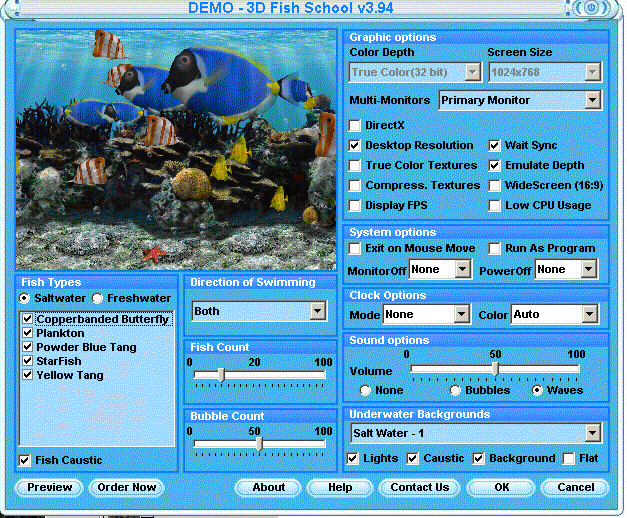
Task: Enable the DirectX checkbox
Action: click(x=355, y=126)
